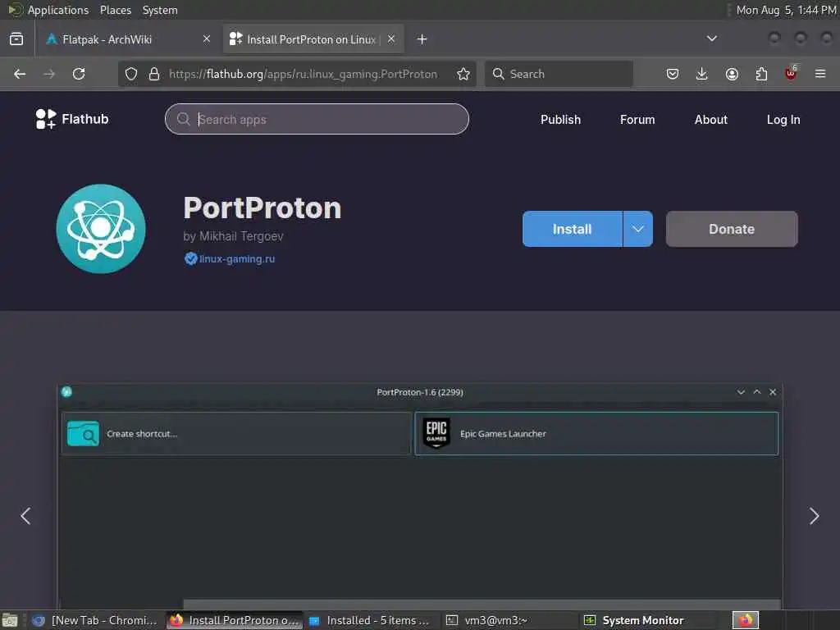Click the PortProton screenshot thumbnail
The width and height of the screenshot is (840, 630).
click(420, 496)
